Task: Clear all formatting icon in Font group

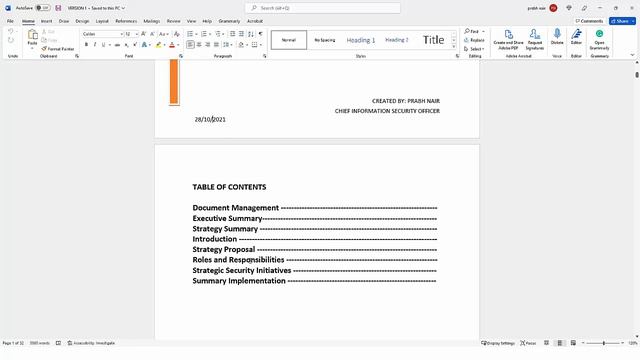Action: point(176,34)
